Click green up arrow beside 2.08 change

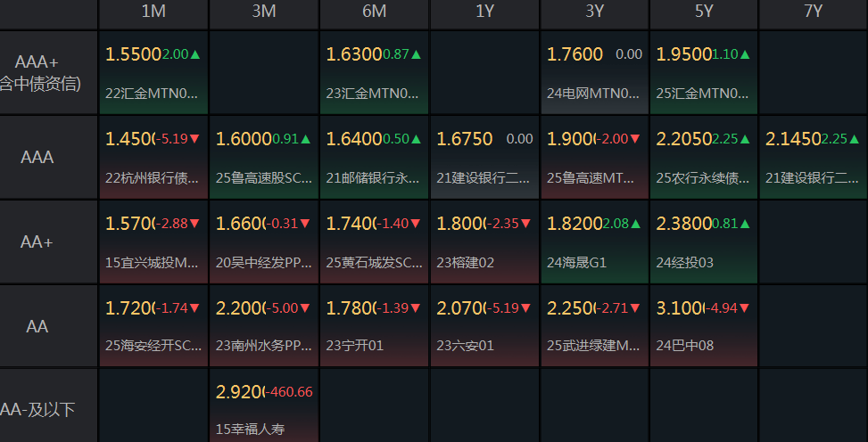[x=636, y=224]
